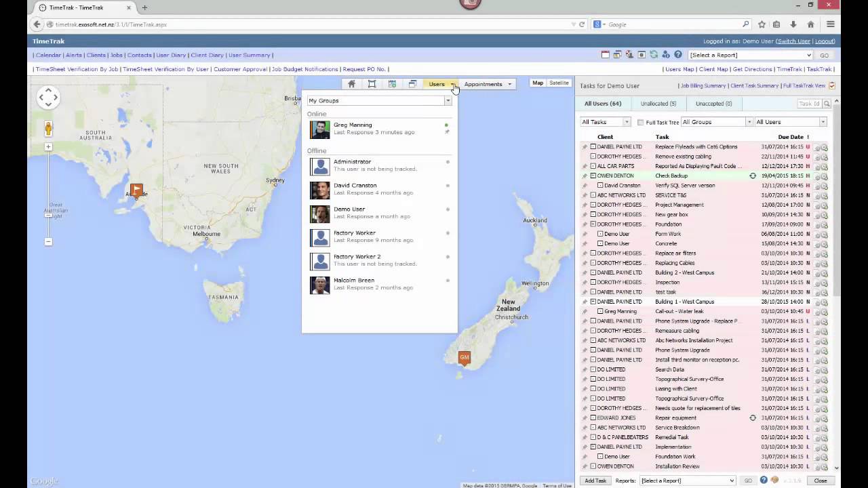Select the Unallocated (5) tab

click(x=658, y=104)
